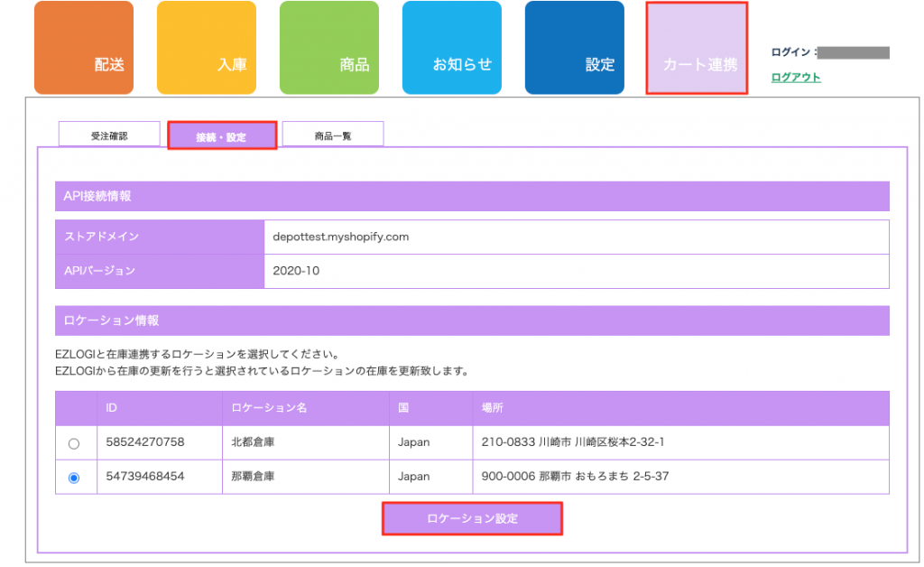Click the 場所 column header
924x567 pixels.
click(x=493, y=408)
